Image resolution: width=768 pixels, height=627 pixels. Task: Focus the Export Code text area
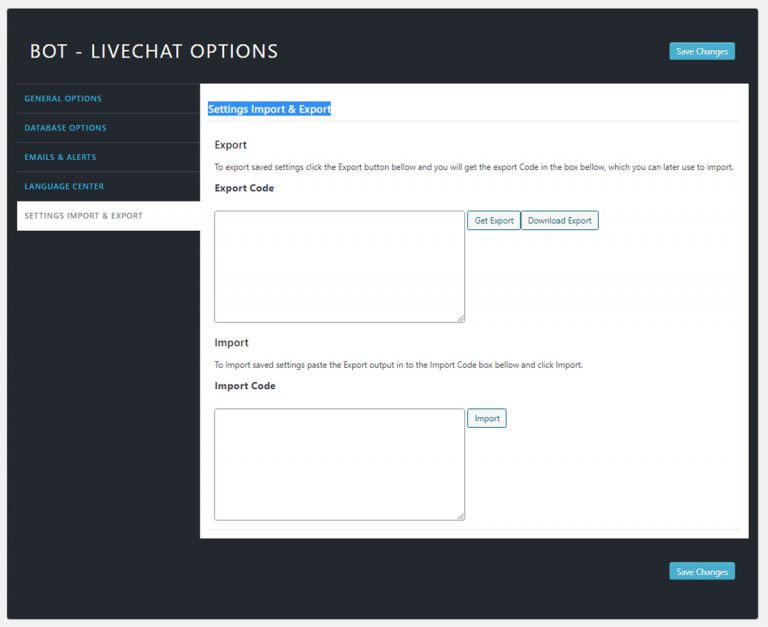[x=339, y=266]
